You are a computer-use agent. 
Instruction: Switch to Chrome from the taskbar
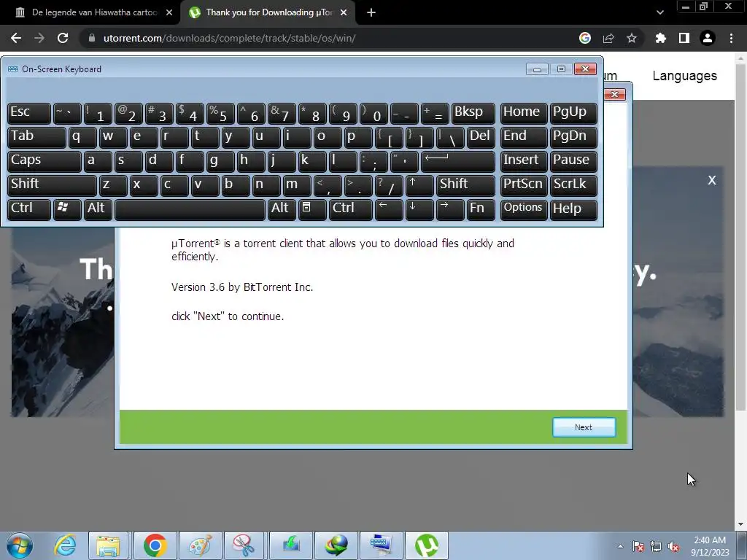pos(155,545)
